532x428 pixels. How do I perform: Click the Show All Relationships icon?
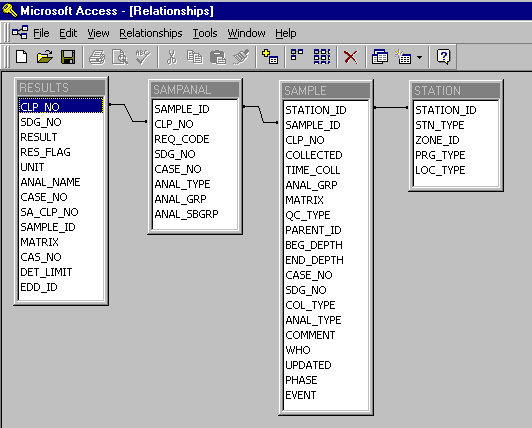[322, 57]
